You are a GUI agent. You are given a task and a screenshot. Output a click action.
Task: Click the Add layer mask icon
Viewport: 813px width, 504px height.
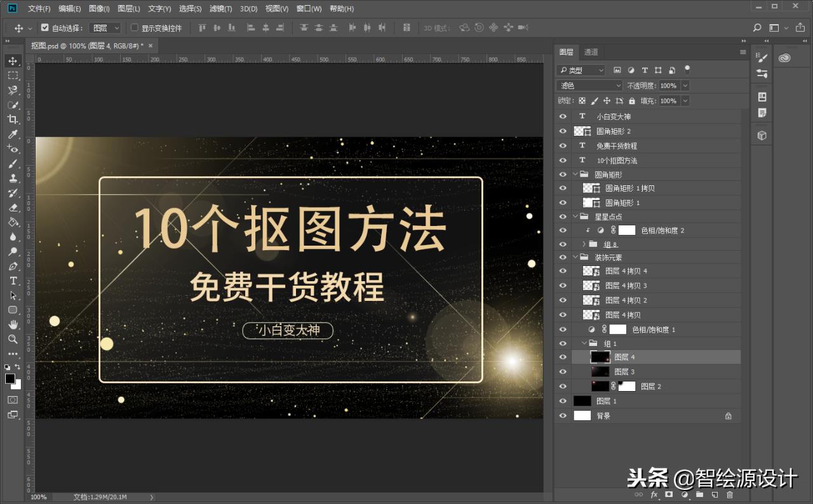669,494
